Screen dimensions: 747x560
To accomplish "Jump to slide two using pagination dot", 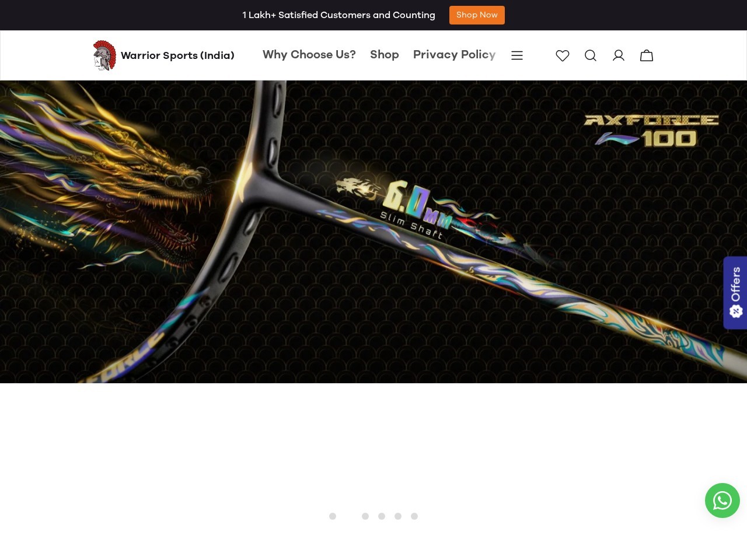I will (365, 516).
